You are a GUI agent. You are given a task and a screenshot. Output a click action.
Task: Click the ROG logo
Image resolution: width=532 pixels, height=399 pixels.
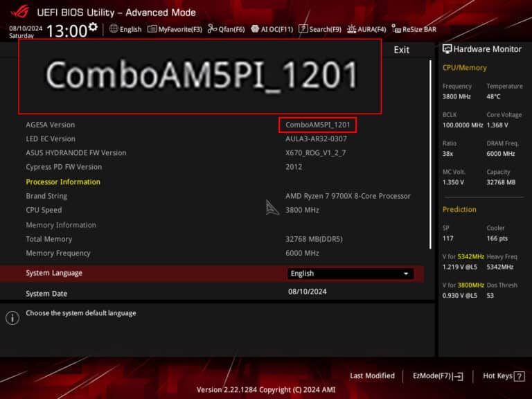[x=20, y=11]
